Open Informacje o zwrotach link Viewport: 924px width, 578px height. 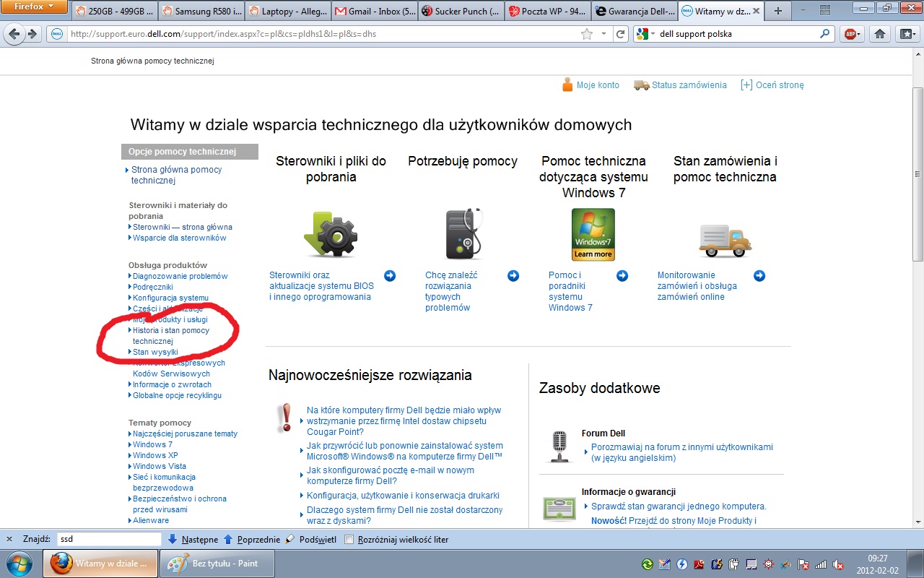[x=172, y=384]
